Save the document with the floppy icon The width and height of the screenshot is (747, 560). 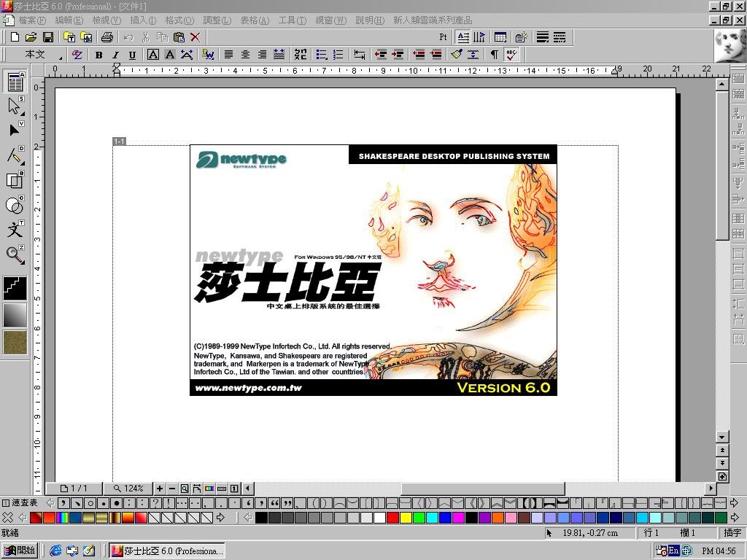pyautogui.click(x=47, y=37)
